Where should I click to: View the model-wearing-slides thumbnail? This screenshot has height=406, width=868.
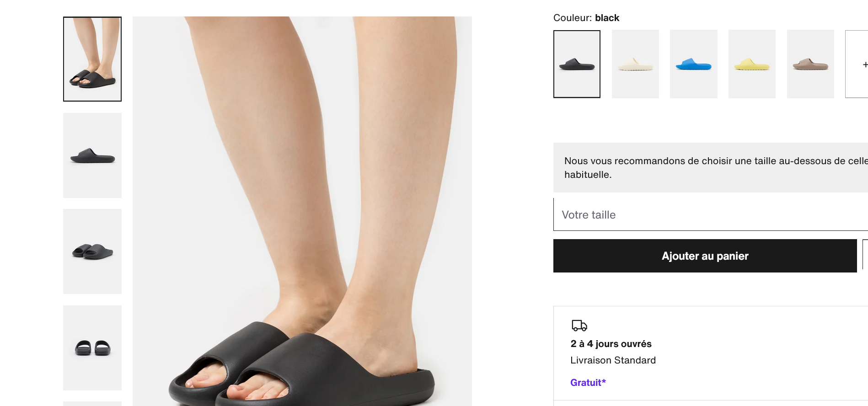tap(92, 59)
